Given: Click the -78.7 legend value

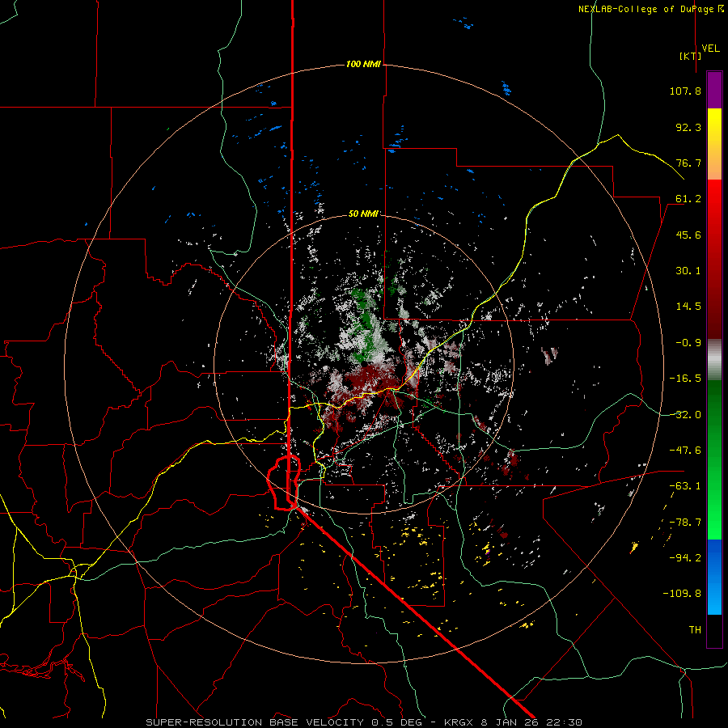Looking at the screenshot, I should tap(685, 523).
